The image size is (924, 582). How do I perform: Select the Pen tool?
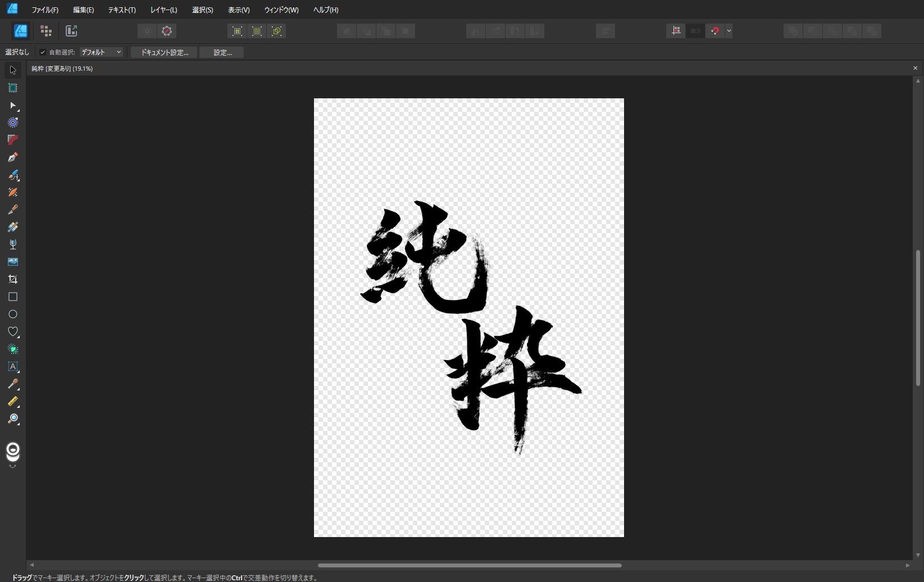click(12, 157)
